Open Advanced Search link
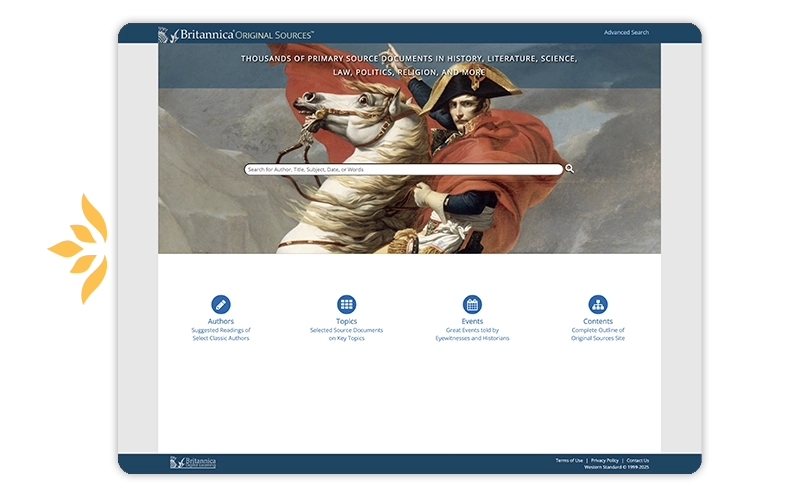This screenshot has height=500, width=800. point(626,32)
